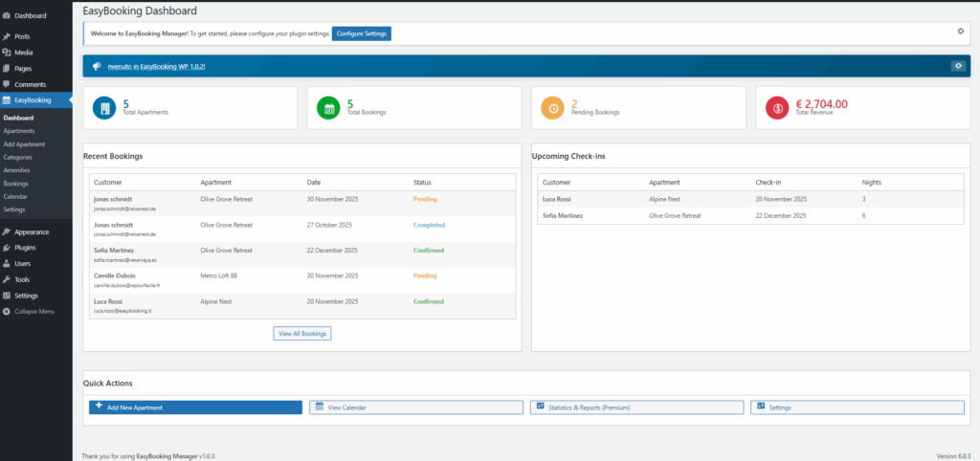Toggle banner visibility with eye icon
Viewport: 980px width, 461px height.
pos(957,66)
